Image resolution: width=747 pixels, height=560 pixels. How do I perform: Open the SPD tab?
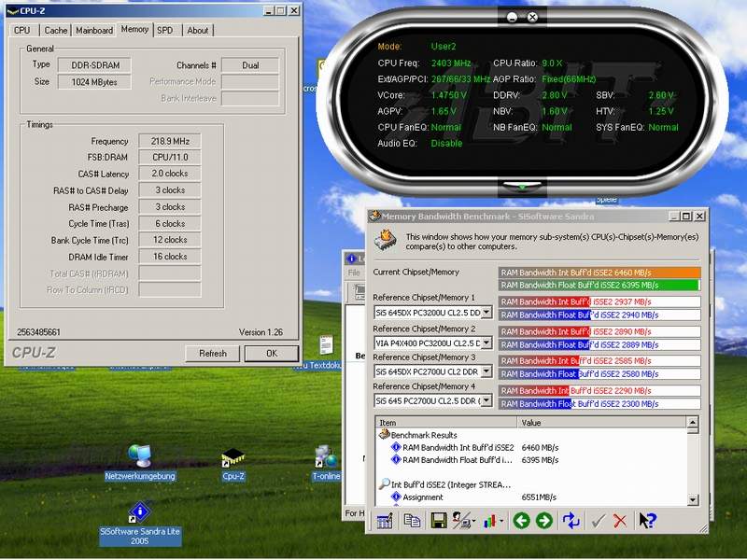click(165, 31)
